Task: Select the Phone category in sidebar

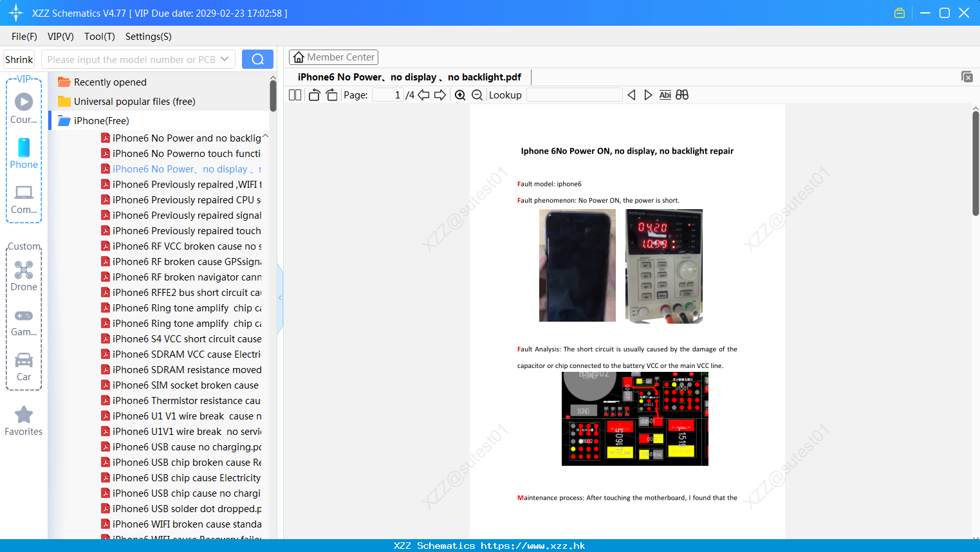Action: (x=24, y=153)
